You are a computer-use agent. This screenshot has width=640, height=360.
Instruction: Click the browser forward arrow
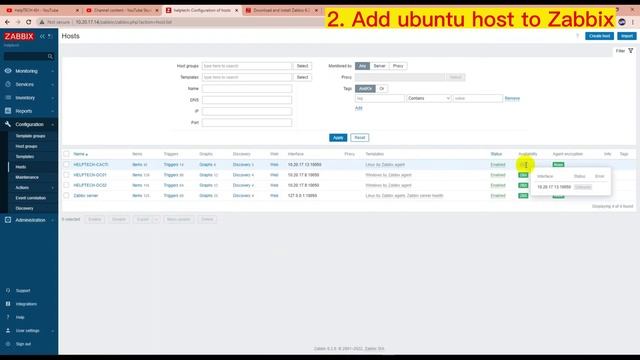click(18, 22)
